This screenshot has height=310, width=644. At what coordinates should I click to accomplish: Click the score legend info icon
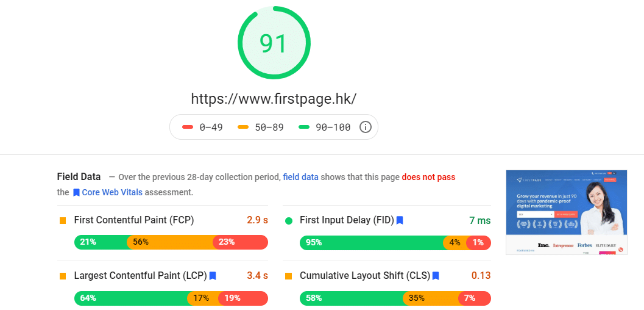(x=365, y=127)
